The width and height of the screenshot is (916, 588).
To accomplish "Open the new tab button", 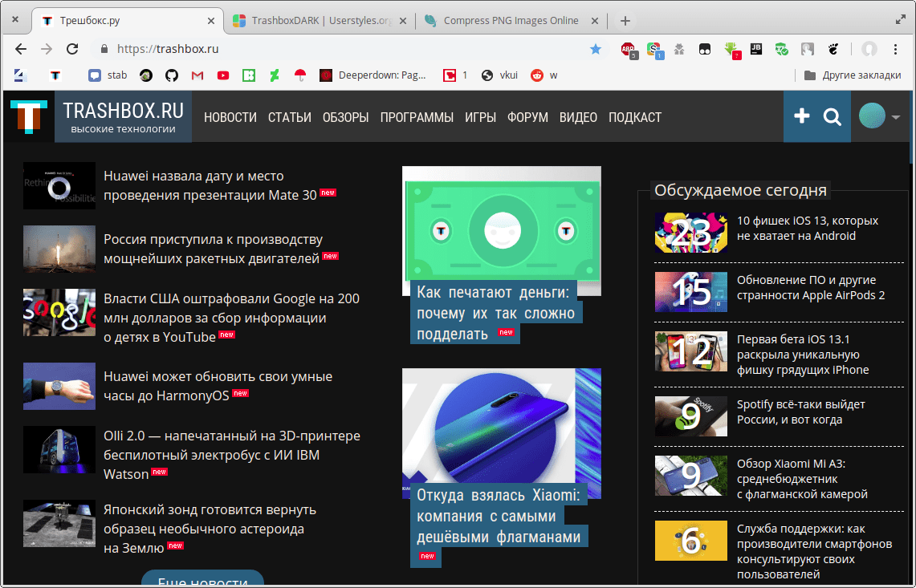I will (625, 21).
